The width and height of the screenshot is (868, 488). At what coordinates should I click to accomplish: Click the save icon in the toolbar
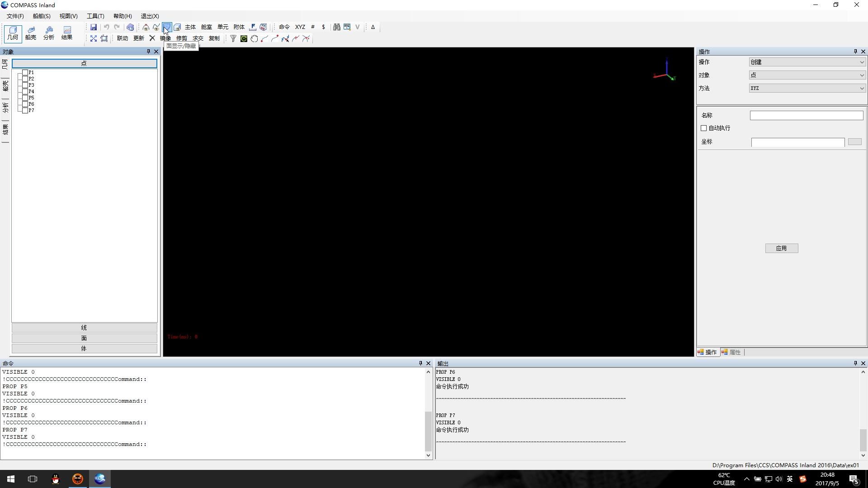pyautogui.click(x=94, y=27)
